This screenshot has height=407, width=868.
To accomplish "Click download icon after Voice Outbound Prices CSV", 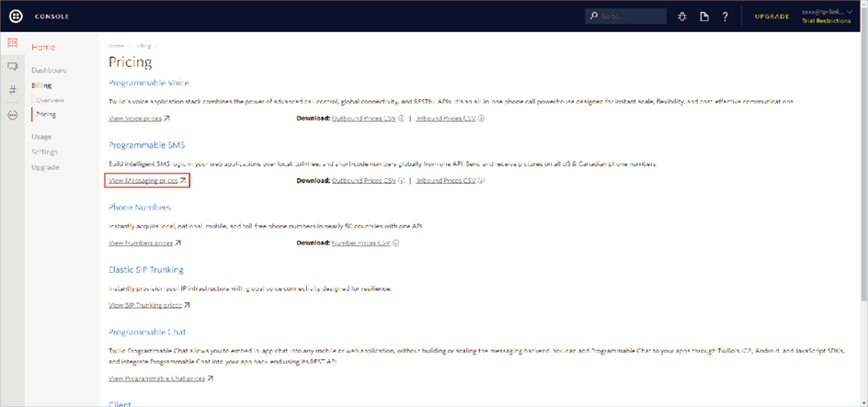I will tap(401, 119).
